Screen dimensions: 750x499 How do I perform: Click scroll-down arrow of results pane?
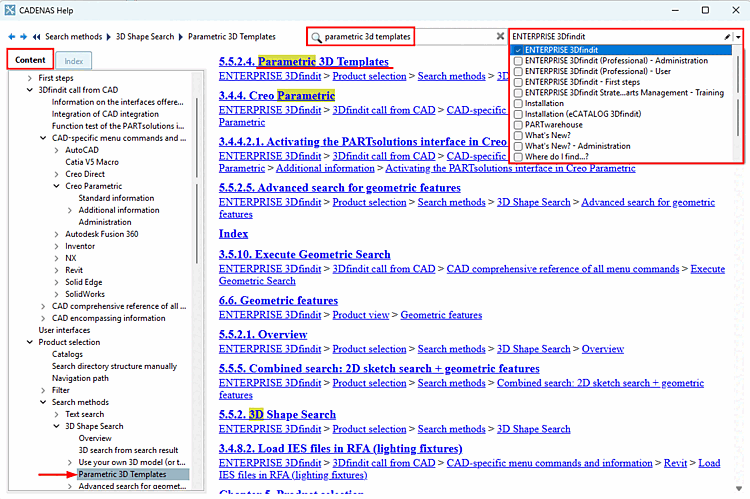739,488
